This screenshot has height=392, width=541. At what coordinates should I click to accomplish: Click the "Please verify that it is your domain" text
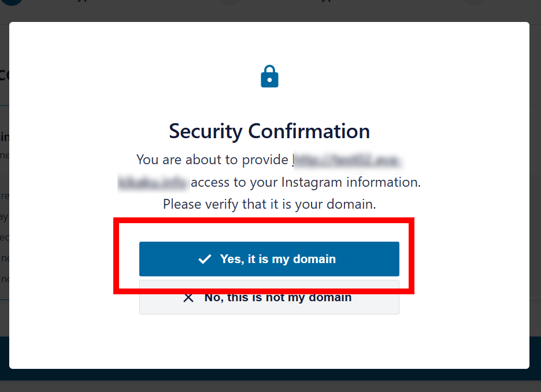tap(269, 204)
